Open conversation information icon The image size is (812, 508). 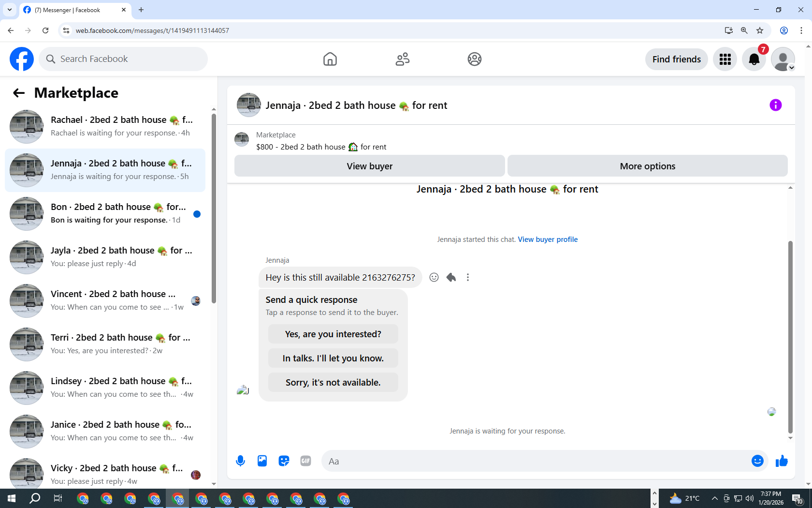(x=776, y=105)
